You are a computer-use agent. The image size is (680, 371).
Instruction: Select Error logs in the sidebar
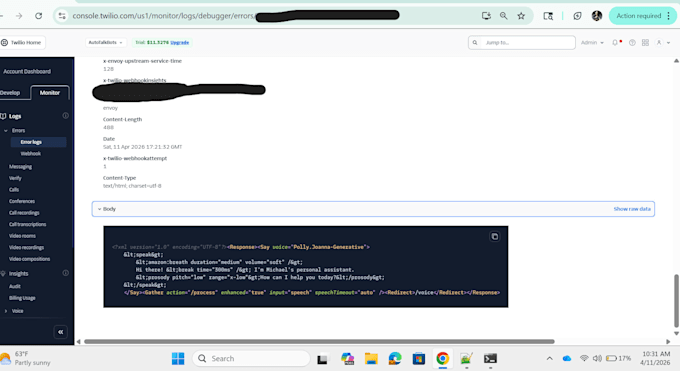tap(39, 142)
